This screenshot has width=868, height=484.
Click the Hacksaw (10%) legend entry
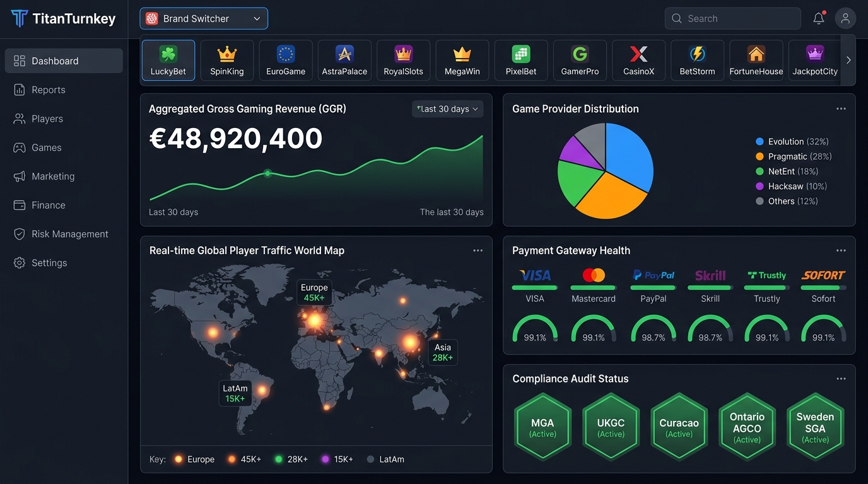792,187
